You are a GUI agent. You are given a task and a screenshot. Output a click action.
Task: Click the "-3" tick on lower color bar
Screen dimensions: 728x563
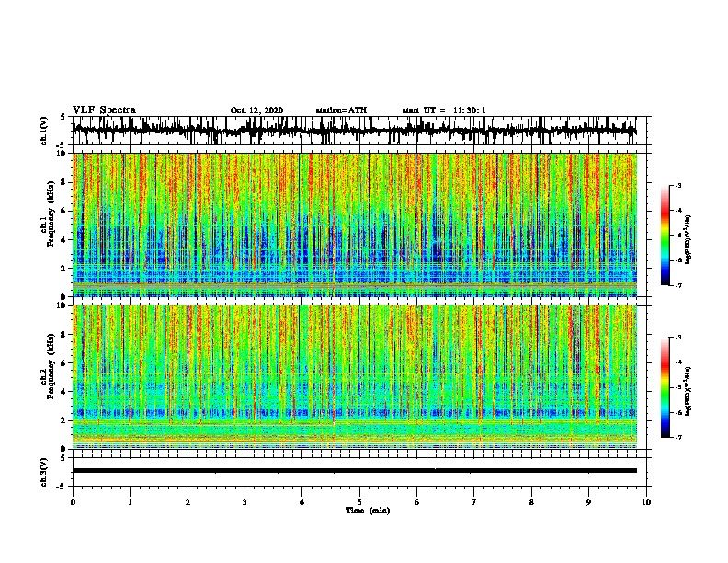point(677,338)
